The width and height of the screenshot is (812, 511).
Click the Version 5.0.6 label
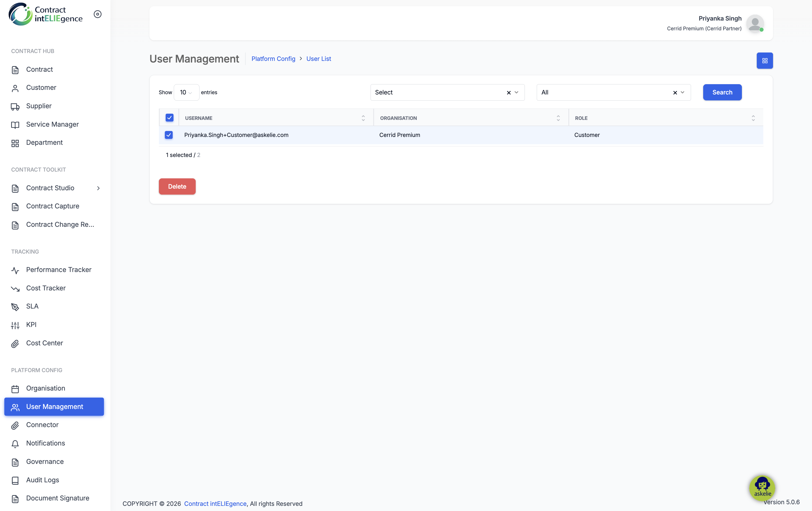(782, 502)
